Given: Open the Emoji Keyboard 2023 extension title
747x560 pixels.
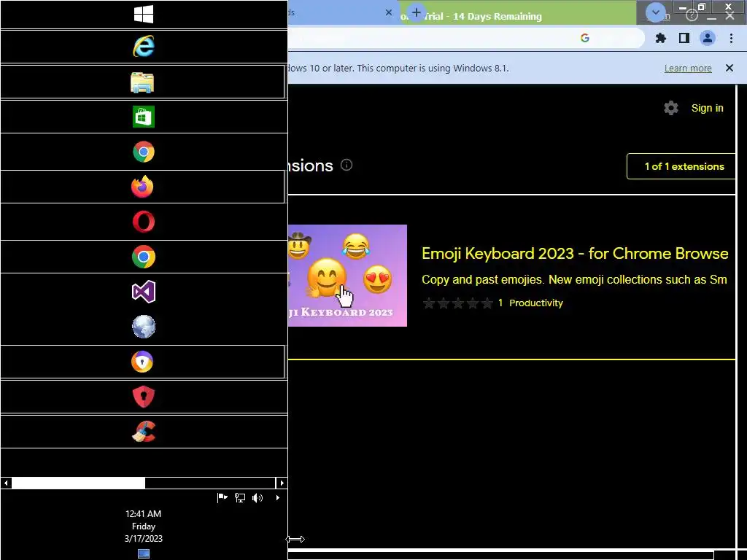Looking at the screenshot, I should (575, 253).
